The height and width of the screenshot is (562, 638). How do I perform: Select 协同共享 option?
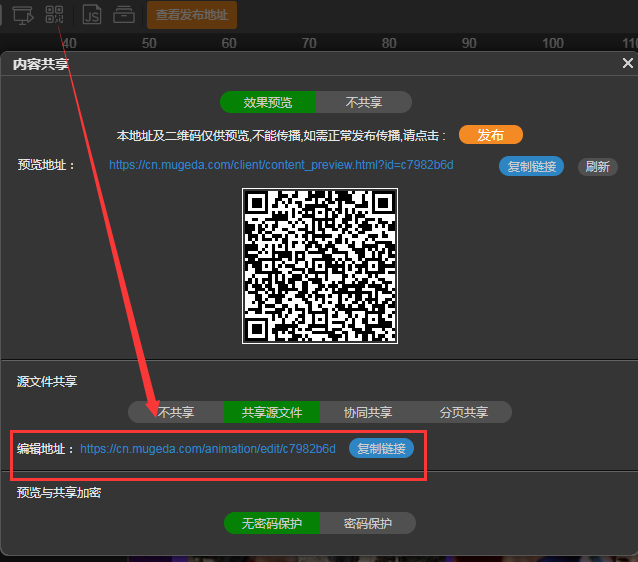click(x=368, y=412)
